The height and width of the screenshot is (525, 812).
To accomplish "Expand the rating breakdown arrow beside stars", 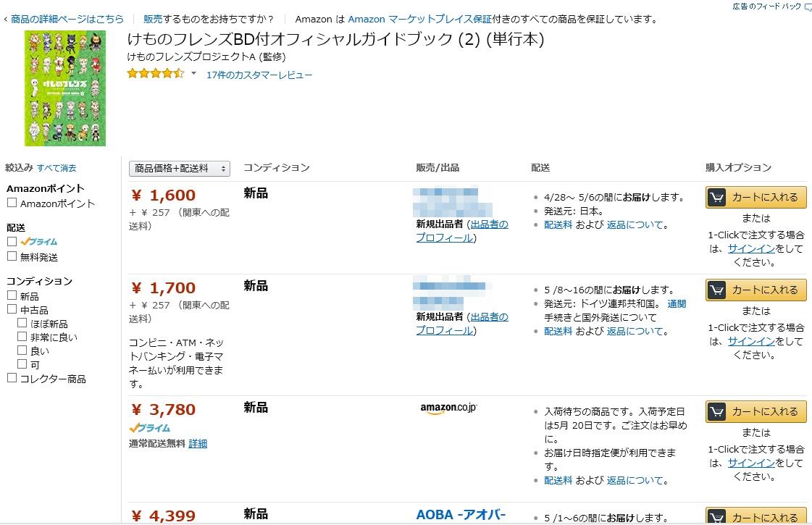I will (x=193, y=74).
